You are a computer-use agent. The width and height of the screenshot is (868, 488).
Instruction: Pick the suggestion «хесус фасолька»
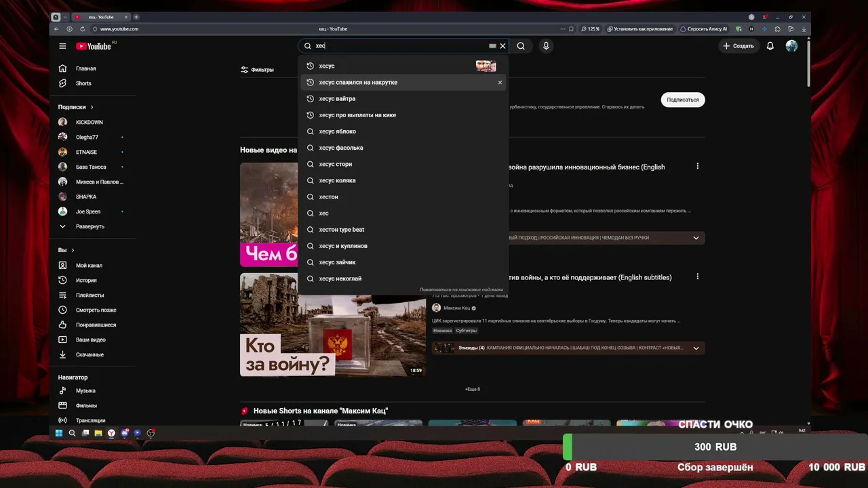coord(403,148)
